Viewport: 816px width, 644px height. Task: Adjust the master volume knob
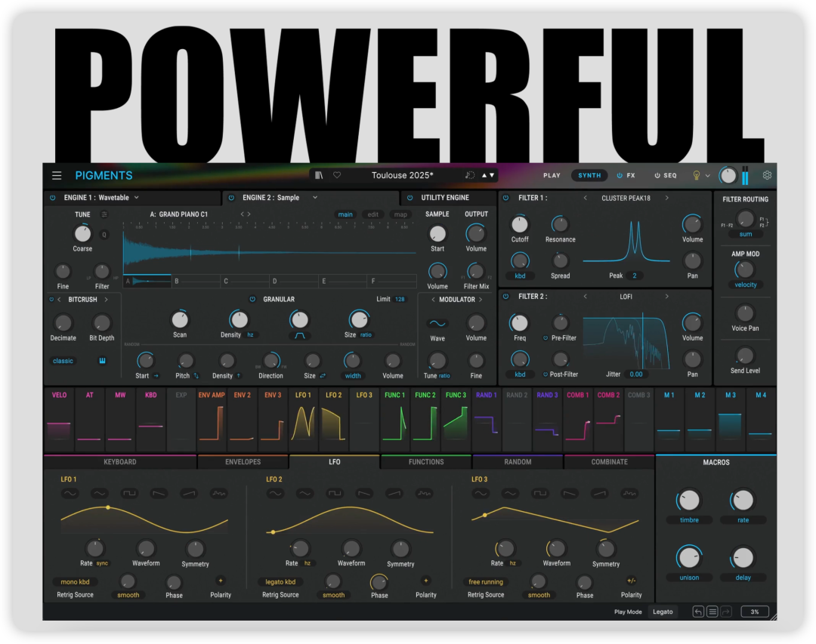click(x=728, y=176)
